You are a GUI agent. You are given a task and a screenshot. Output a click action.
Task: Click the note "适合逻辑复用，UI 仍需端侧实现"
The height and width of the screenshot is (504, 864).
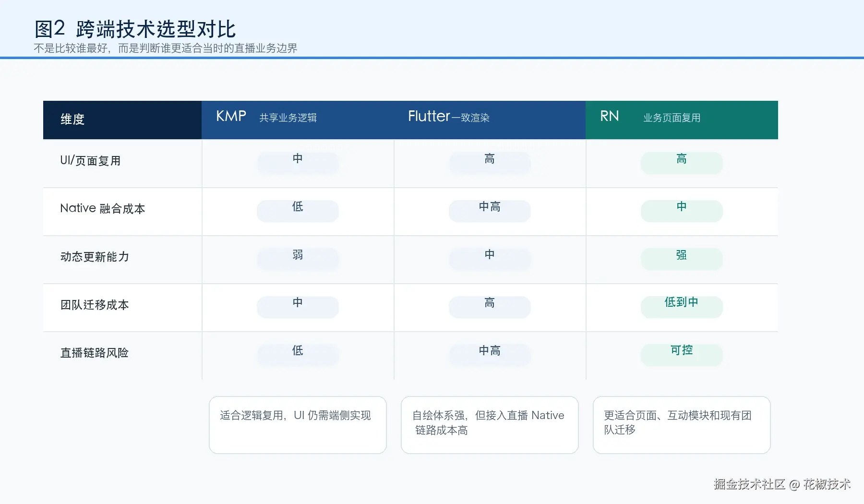298,425
